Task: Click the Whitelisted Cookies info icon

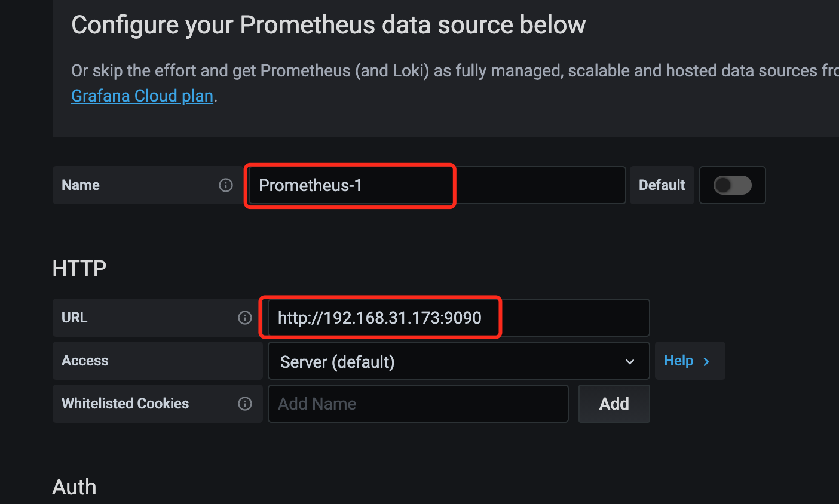Action: 245,404
